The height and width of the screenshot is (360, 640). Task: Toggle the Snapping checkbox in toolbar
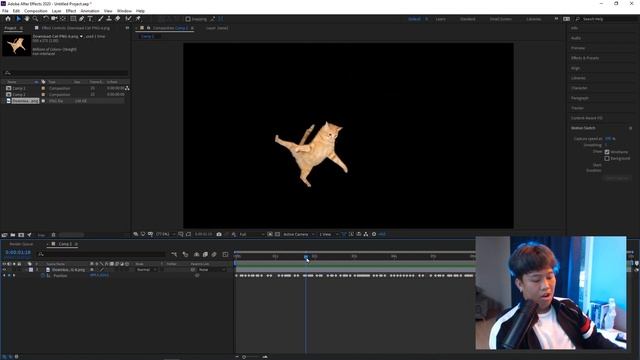click(188, 19)
